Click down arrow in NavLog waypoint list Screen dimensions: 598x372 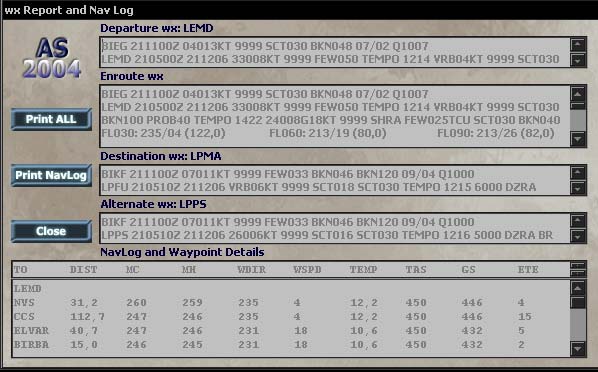click(x=578, y=348)
